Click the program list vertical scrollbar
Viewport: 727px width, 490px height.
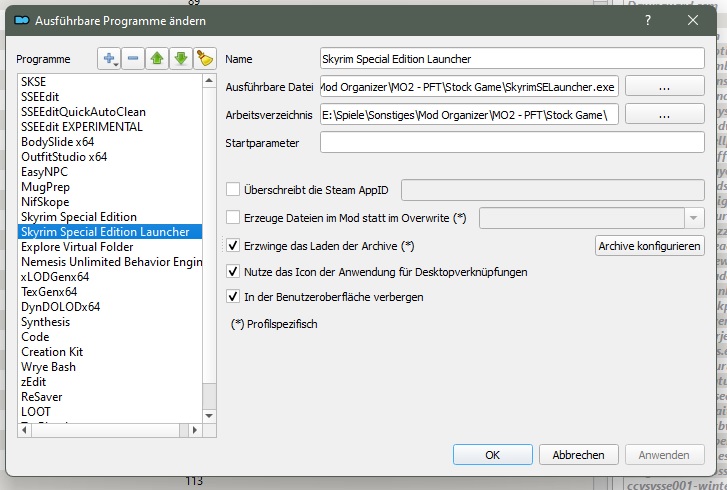(209, 250)
